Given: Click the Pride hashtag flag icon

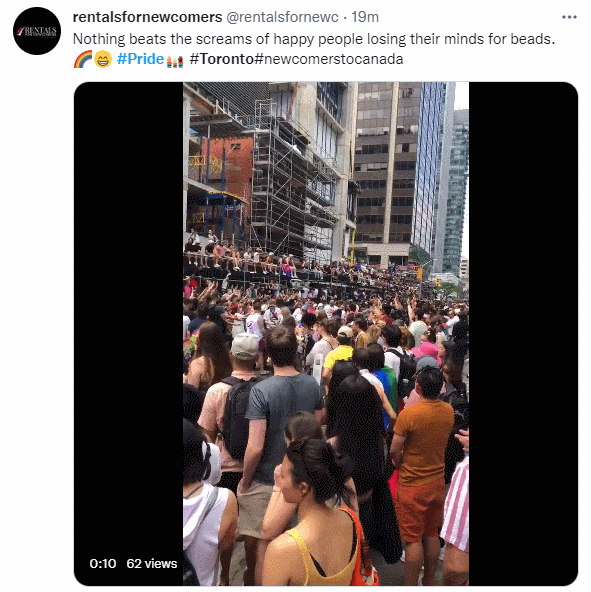Looking at the screenshot, I should pyautogui.click(x=175, y=60).
